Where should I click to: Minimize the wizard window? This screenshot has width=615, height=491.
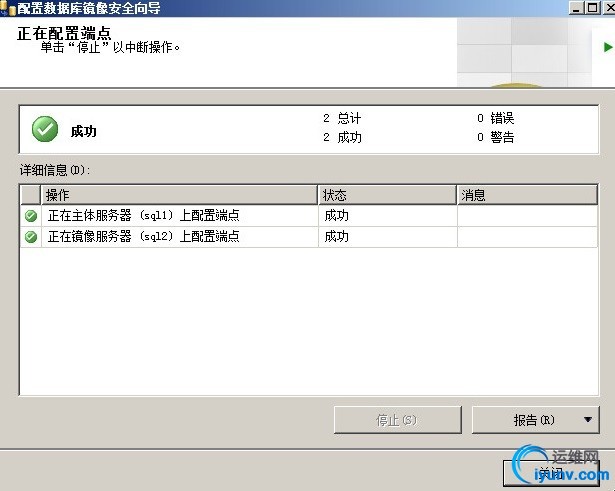[x=576, y=8]
